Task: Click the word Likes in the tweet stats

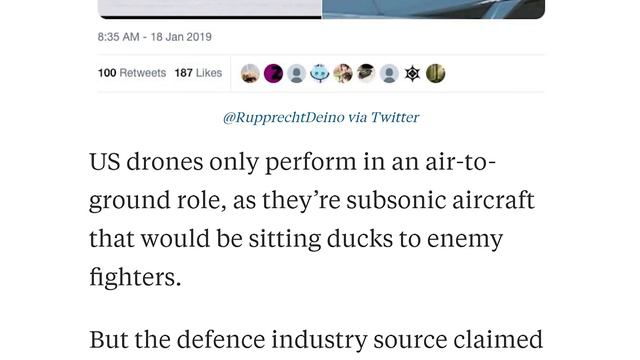Action: click(209, 73)
